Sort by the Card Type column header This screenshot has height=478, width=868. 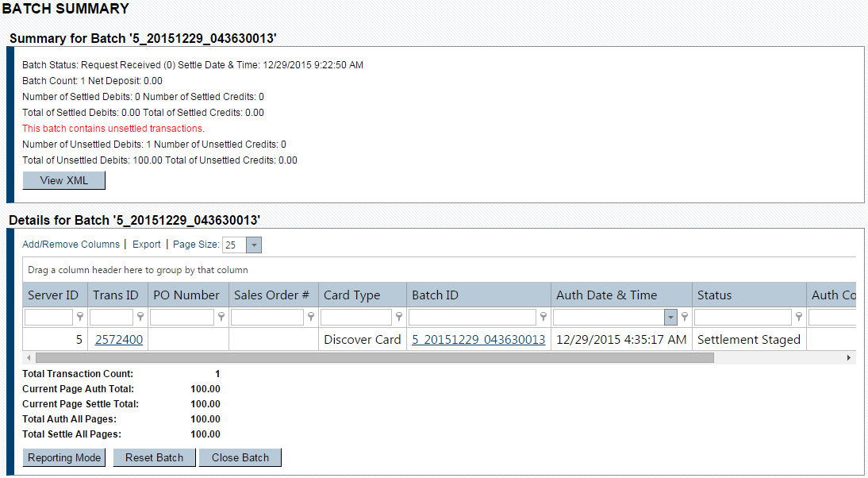(352, 295)
